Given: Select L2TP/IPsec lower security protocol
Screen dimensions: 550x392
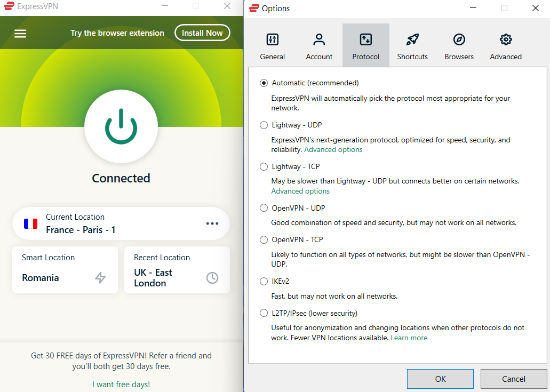Looking at the screenshot, I should tap(264, 313).
